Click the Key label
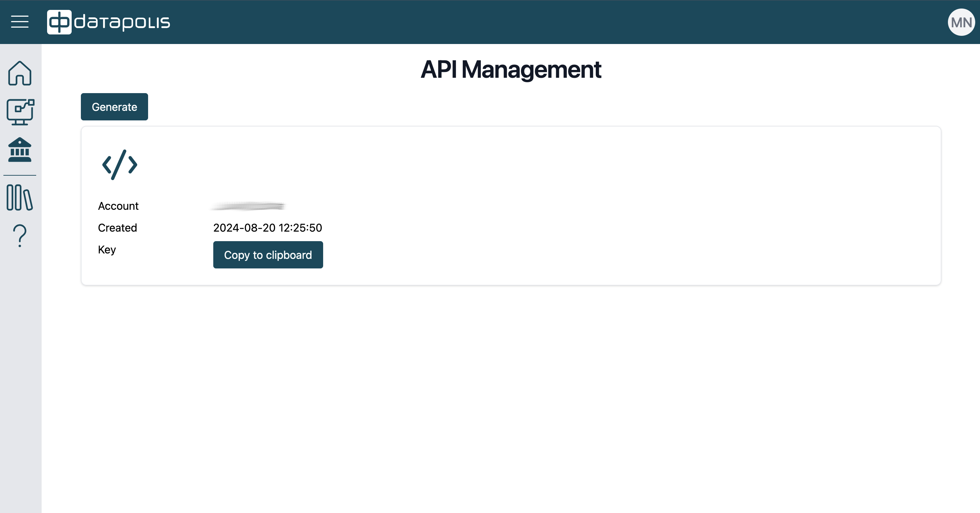The height and width of the screenshot is (513, 980). click(x=106, y=250)
